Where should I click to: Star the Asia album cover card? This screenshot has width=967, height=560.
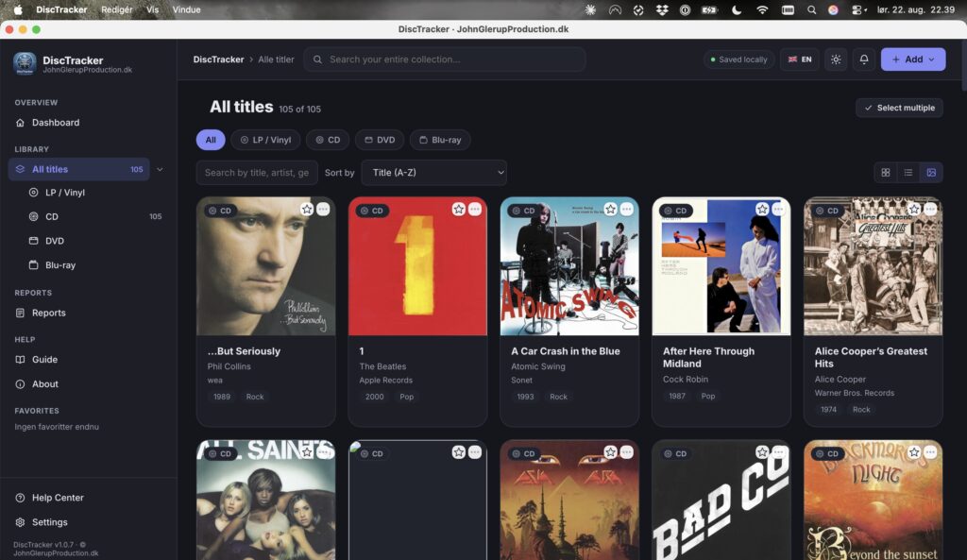click(610, 452)
